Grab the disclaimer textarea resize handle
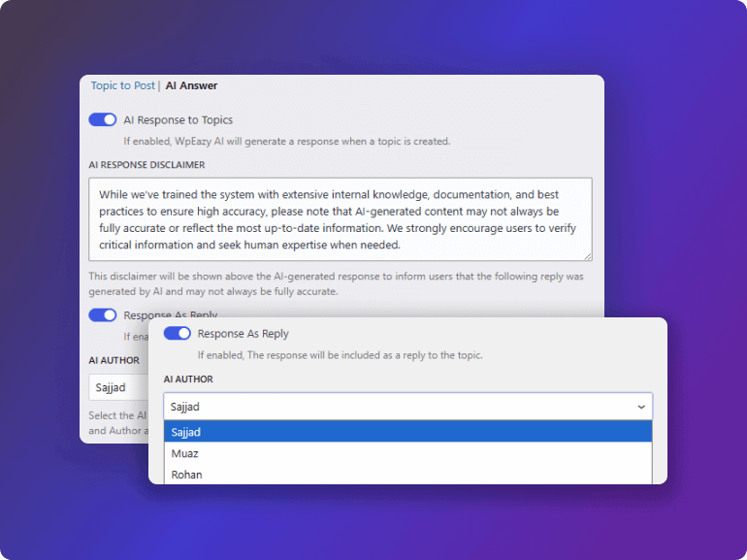This screenshot has width=747, height=560. 587,256
